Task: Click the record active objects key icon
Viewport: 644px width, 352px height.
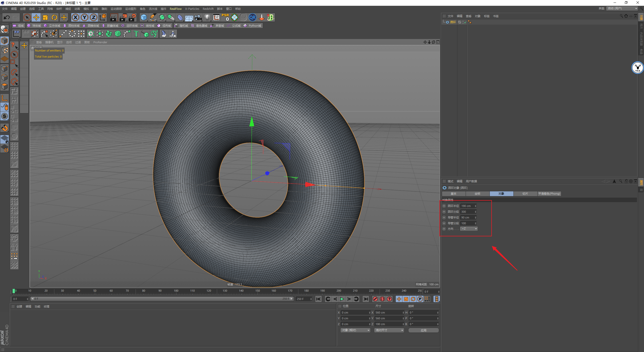Action: pyautogui.click(x=375, y=299)
